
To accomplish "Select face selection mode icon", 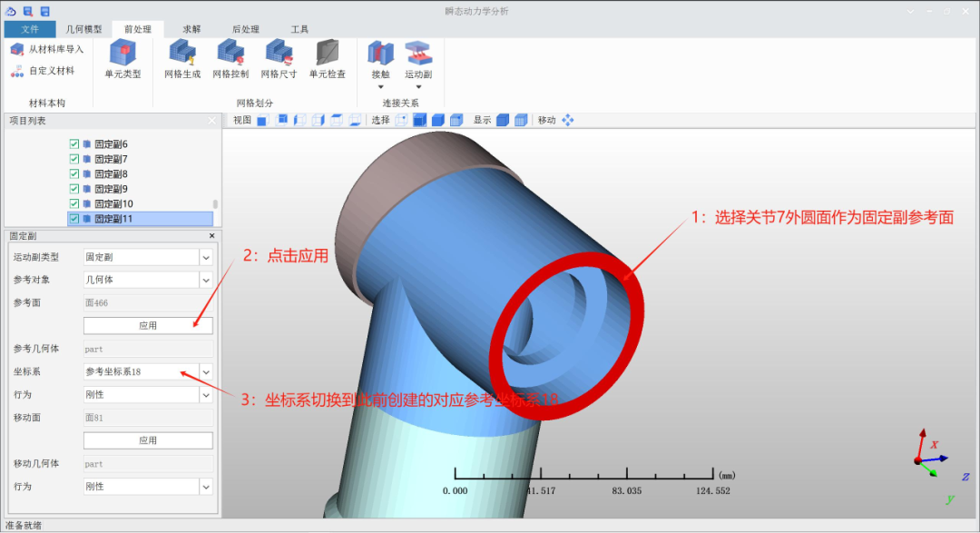I will [420, 120].
